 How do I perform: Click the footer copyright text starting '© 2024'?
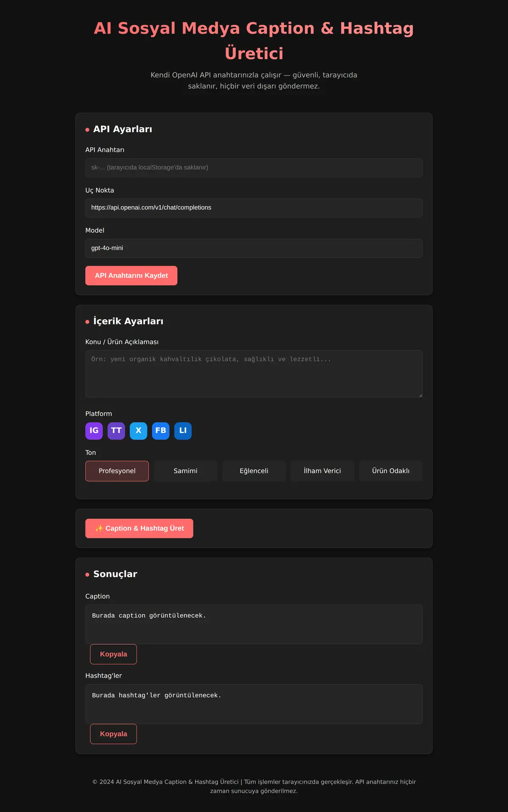click(x=254, y=786)
